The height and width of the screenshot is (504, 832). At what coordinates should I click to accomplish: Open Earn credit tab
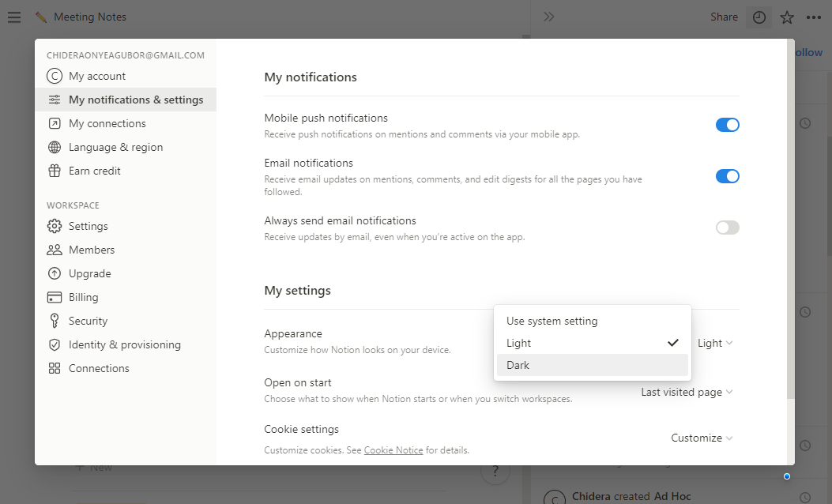(126, 171)
